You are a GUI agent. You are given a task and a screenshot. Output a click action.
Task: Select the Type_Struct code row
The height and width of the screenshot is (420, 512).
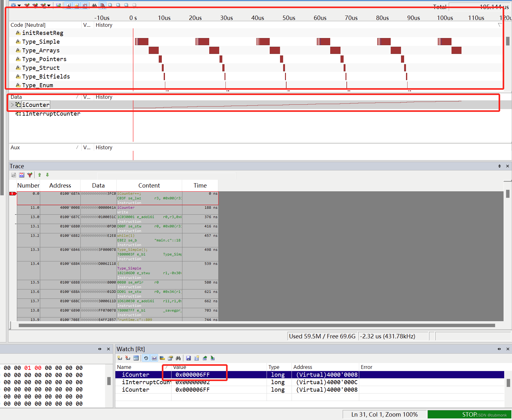point(41,68)
